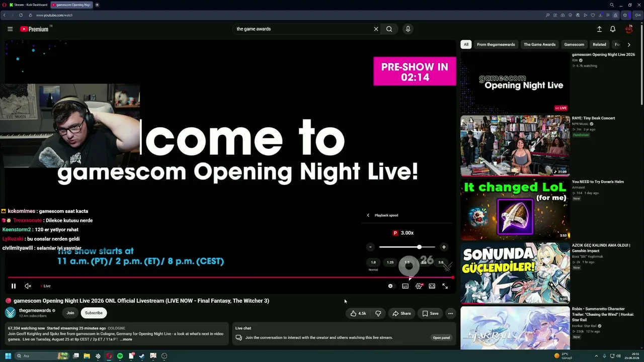Image resolution: width=644 pixels, height=362 pixels.
Task: Enter full screen video mode
Action: tap(445, 286)
